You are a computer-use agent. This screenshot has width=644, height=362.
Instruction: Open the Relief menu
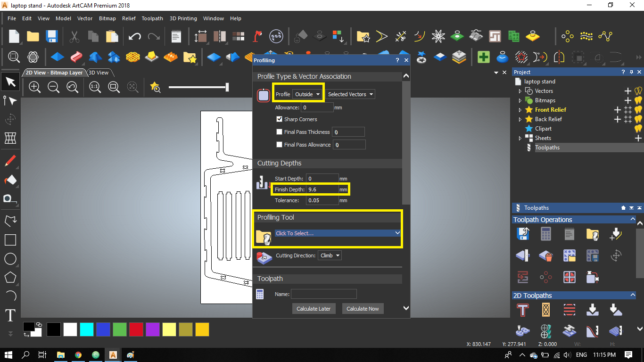tap(129, 18)
